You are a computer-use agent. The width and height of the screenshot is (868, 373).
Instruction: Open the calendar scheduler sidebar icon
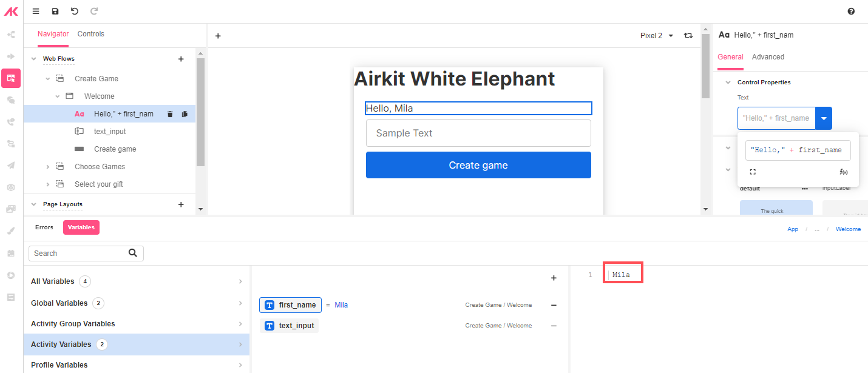(11, 253)
